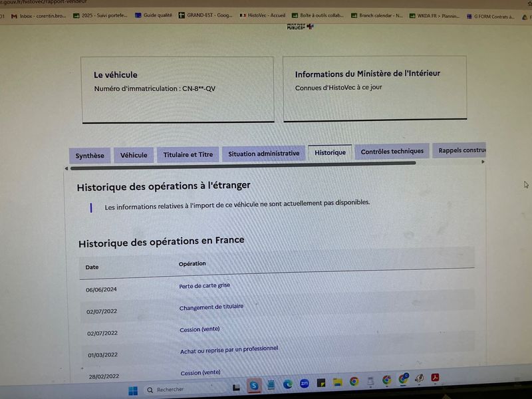Open the 'Branch calendar' bookmark
Viewport: 532px width, 399px height.
(377, 15)
